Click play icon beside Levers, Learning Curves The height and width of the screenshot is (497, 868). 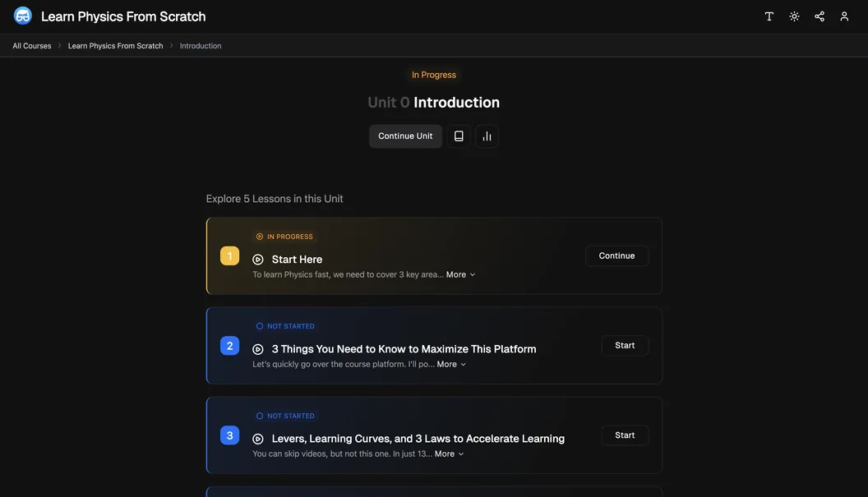[258, 439]
